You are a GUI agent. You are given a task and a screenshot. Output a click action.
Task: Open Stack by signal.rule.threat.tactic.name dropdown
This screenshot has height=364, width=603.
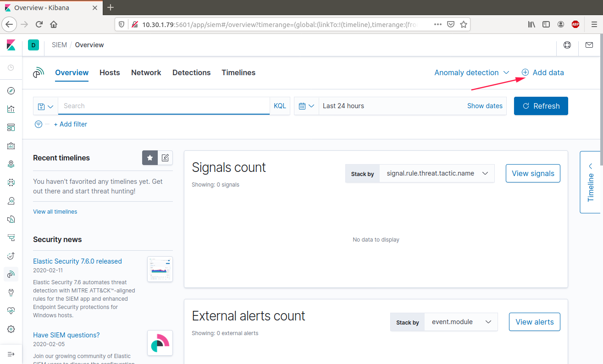[436, 173]
